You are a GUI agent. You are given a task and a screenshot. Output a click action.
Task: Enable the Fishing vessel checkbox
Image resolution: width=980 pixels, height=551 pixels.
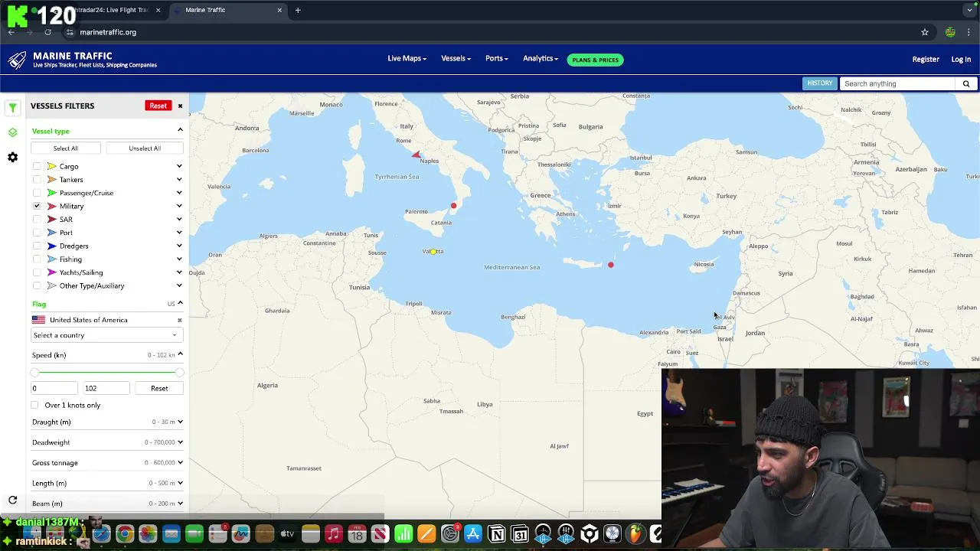(x=37, y=259)
